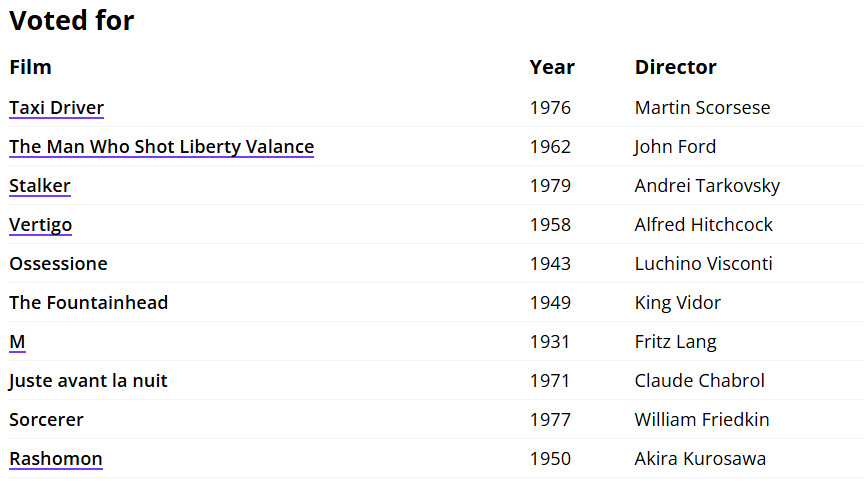Click Juste avant la nuit title
The image size is (867, 481).
pyautogui.click(x=88, y=380)
